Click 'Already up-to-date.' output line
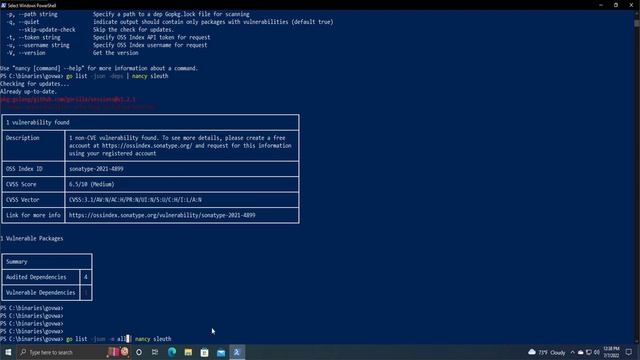 point(29,91)
